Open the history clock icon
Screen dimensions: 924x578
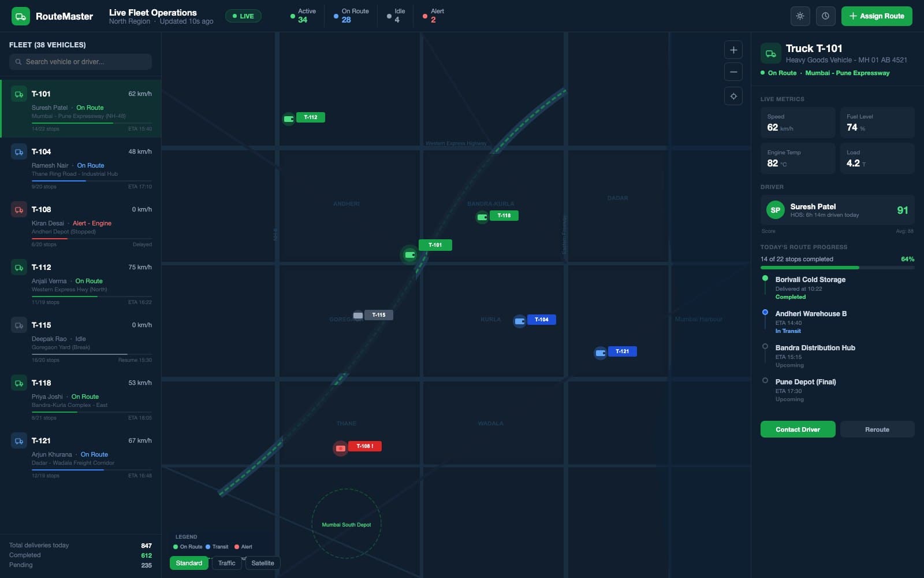pyautogui.click(x=825, y=16)
